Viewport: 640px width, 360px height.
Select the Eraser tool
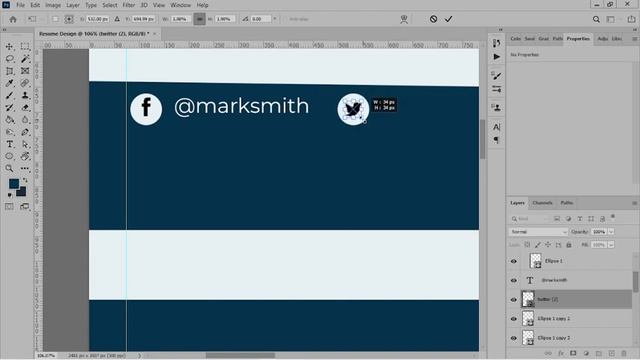25,108
